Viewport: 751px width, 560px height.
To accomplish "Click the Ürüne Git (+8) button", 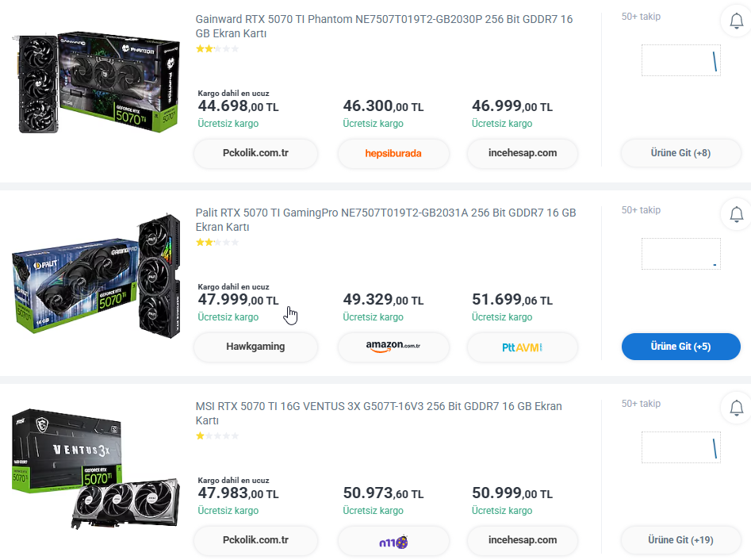I will [680, 153].
